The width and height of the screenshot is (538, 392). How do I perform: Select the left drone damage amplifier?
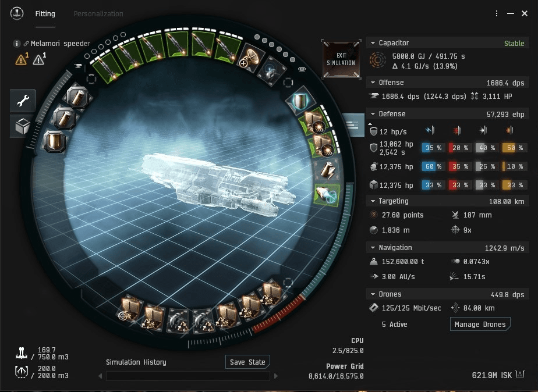tap(178, 320)
